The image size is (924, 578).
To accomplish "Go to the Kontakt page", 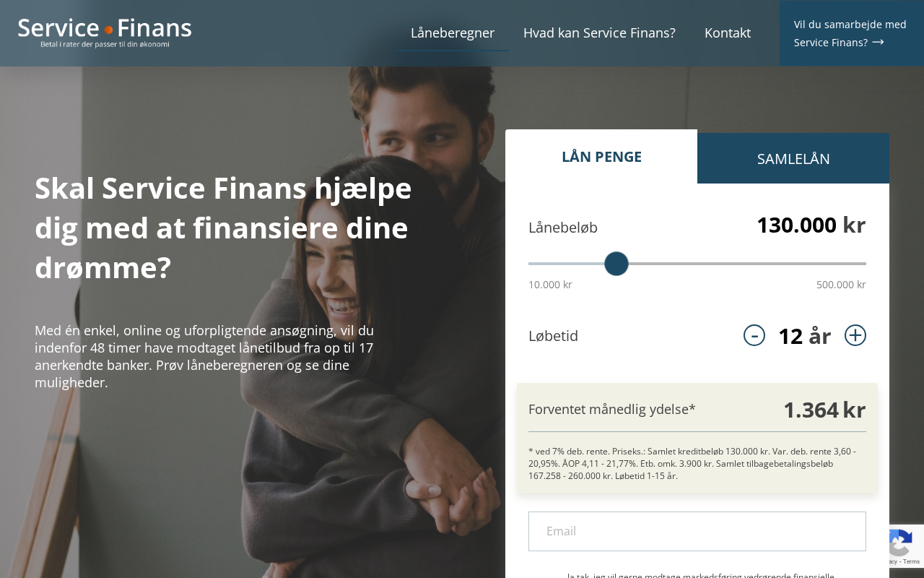I will pyautogui.click(x=728, y=33).
